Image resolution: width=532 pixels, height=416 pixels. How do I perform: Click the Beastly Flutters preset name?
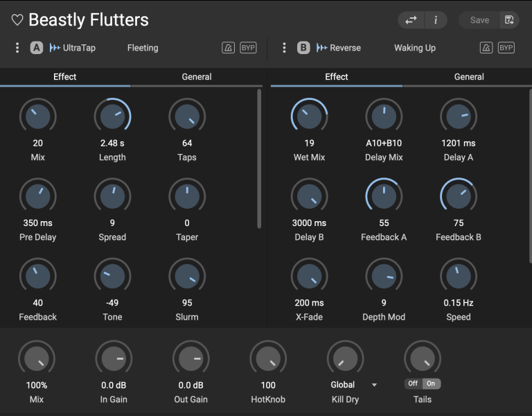89,19
